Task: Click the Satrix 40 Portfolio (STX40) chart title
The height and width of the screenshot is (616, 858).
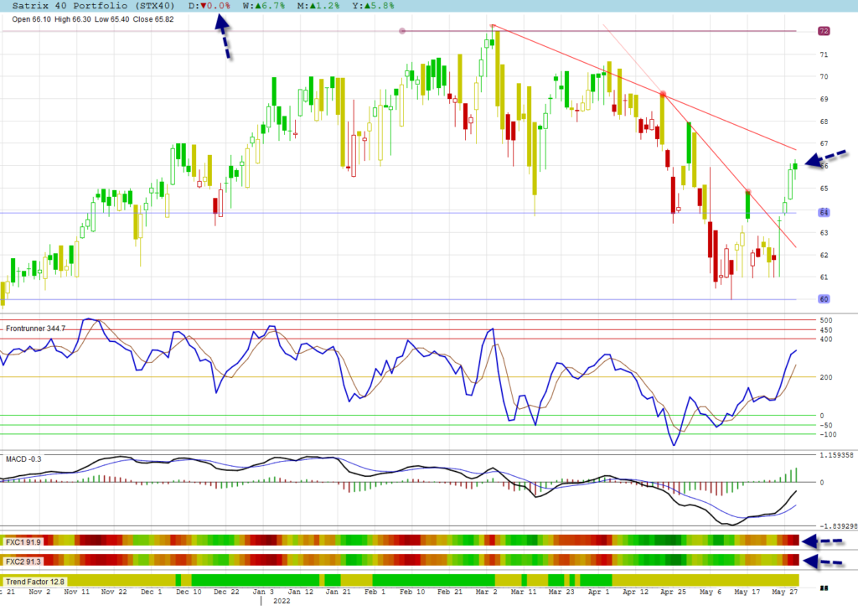Action: (93, 6)
